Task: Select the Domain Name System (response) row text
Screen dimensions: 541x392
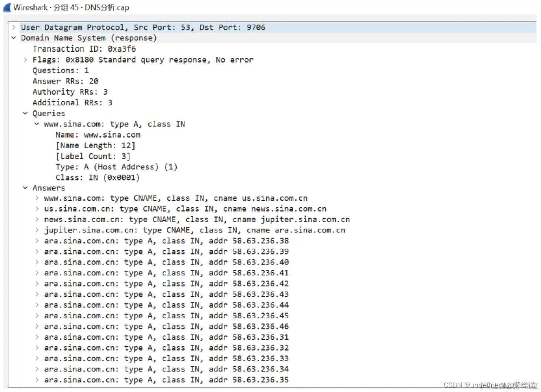Action: tap(89, 38)
